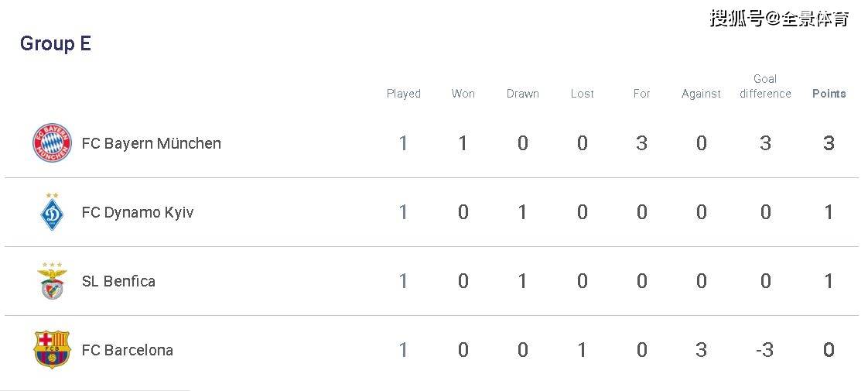
Task: Click the Points column header
Action: point(829,94)
